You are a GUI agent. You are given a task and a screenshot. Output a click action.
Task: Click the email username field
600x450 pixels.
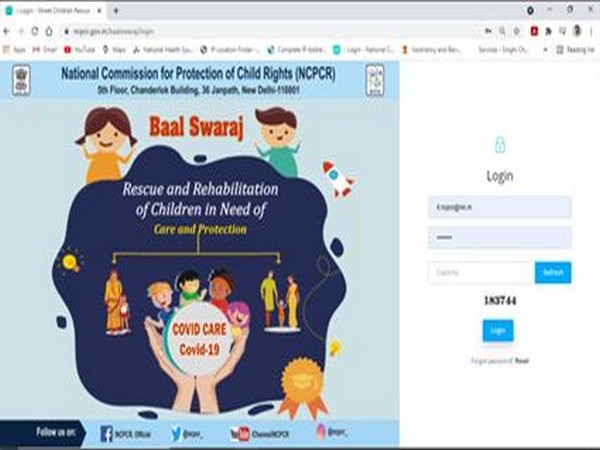[x=499, y=207]
